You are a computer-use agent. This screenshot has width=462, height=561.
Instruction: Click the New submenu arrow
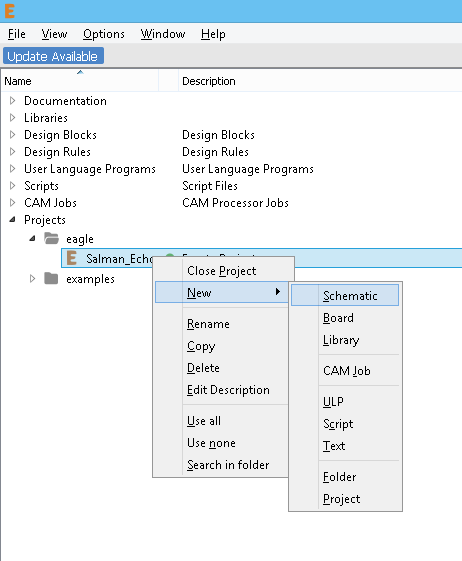tap(278, 292)
